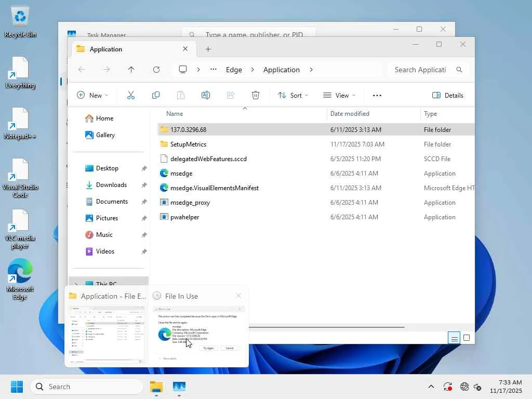Viewport: 532px width, 399px height.
Task: Open the Sort dropdown menu
Action: click(293, 96)
